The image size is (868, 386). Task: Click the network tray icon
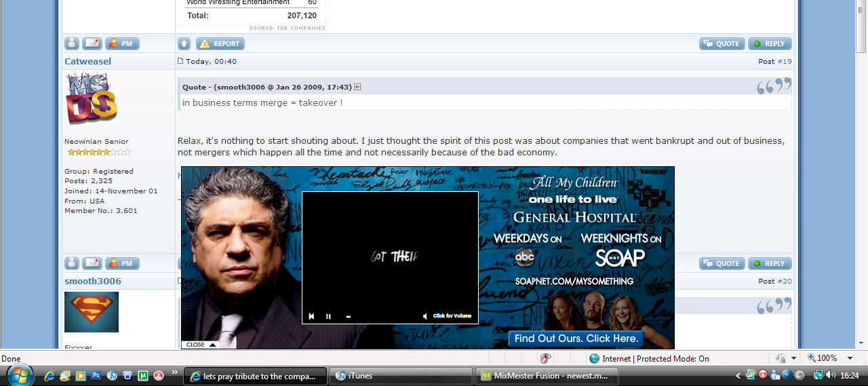pos(818,375)
